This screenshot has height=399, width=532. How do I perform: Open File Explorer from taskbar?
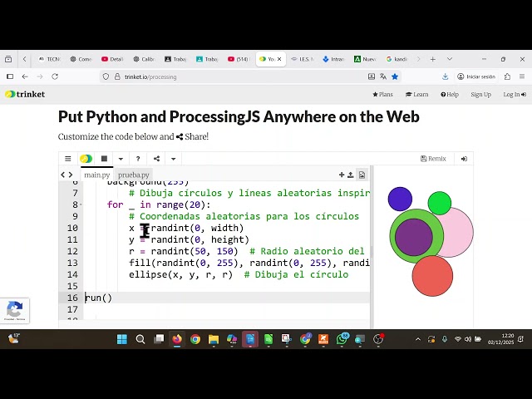pyautogui.click(x=214, y=339)
